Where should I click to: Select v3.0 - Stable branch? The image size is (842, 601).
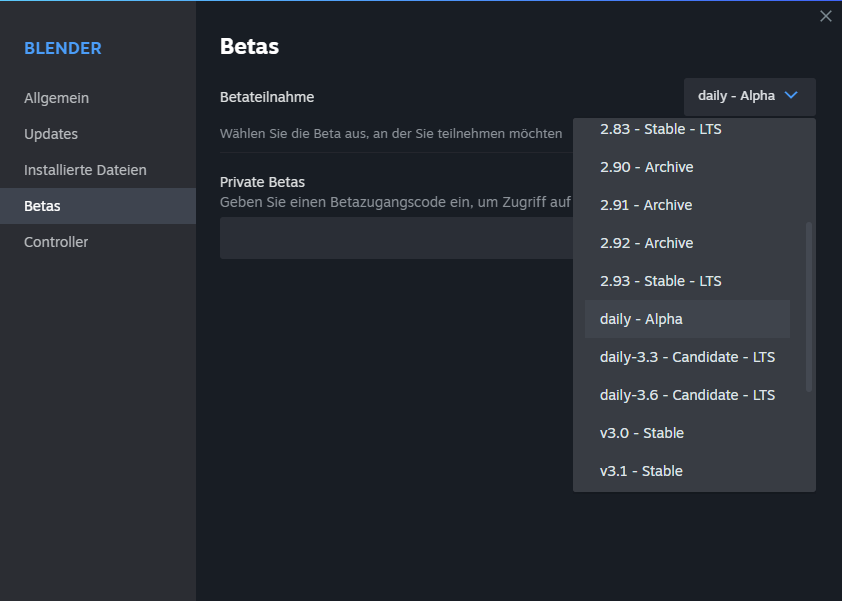(687, 433)
